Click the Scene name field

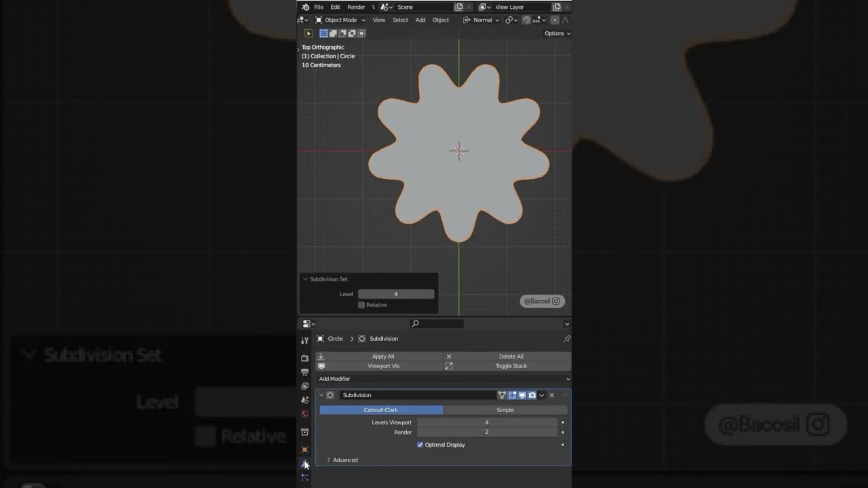tap(425, 7)
